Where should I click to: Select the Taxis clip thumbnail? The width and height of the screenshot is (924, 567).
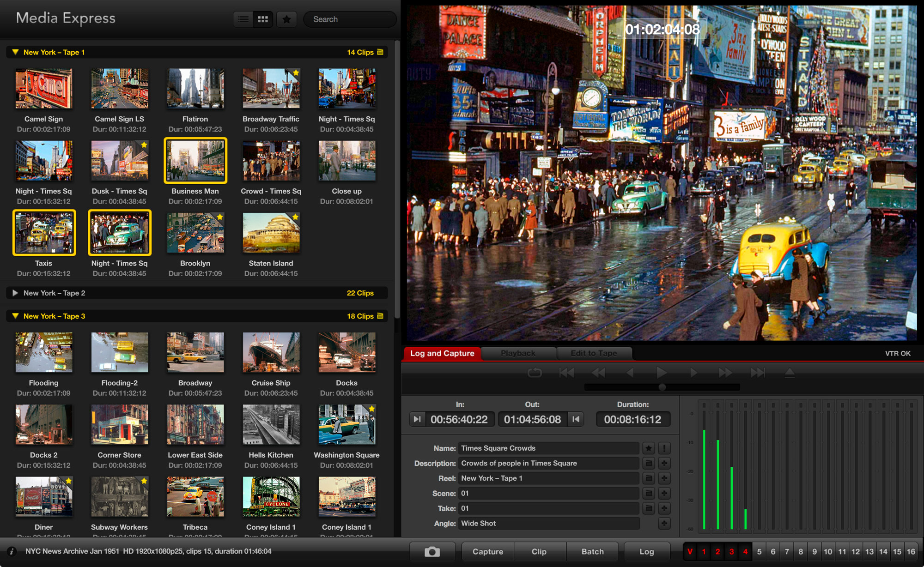(x=44, y=232)
